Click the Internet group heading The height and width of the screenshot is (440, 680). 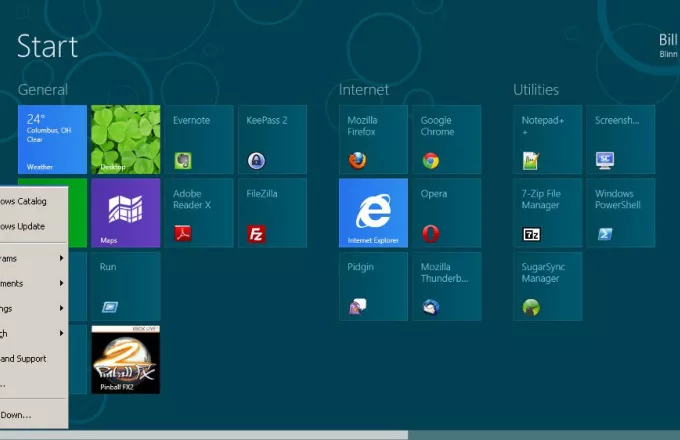point(363,90)
